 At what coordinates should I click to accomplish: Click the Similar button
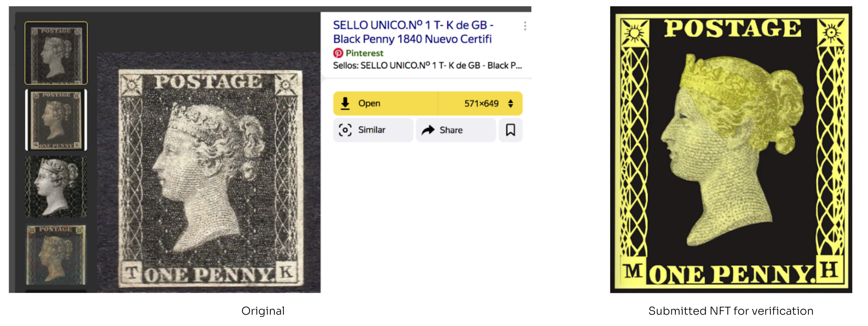coord(373,130)
